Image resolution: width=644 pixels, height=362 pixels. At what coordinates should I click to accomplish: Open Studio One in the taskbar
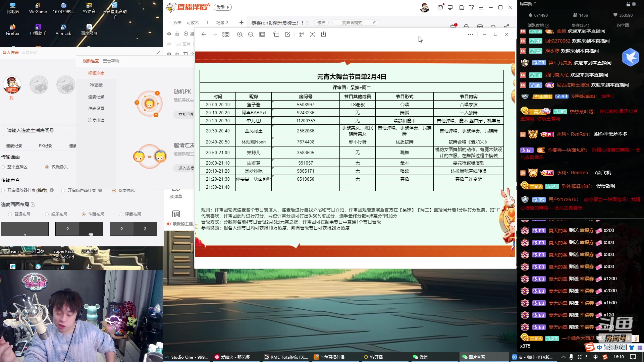[x=186, y=357]
